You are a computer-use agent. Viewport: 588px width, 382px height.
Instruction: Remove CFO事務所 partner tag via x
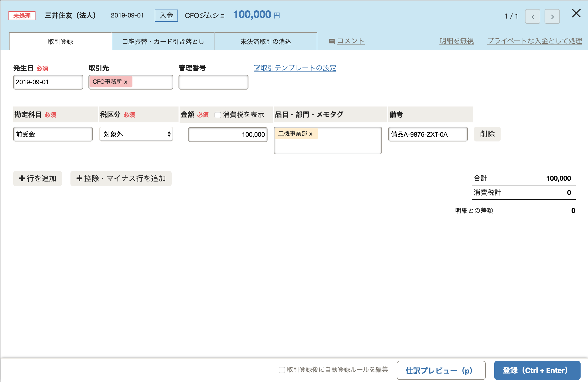[x=126, y=82]
